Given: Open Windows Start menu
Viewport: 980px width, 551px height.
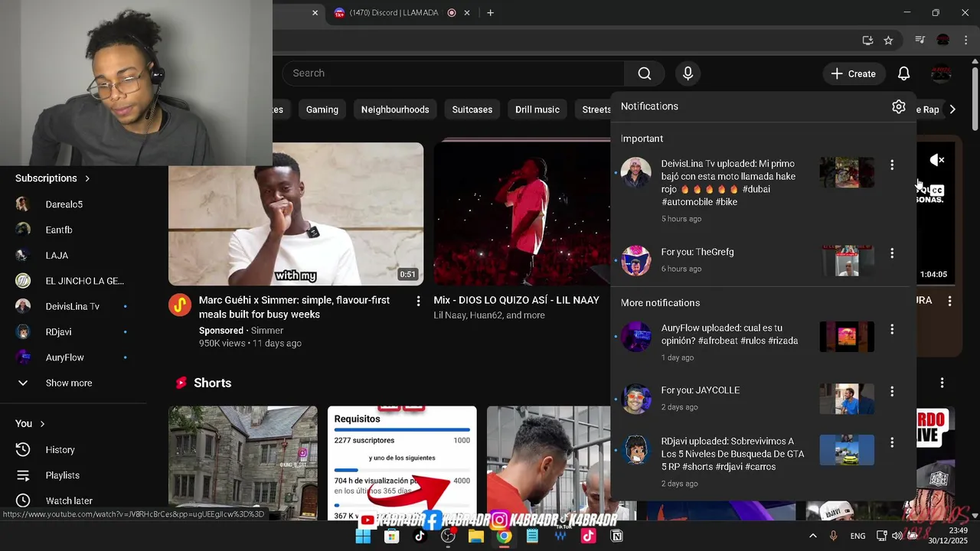Looking at the screenshot, I should (363, 536).
